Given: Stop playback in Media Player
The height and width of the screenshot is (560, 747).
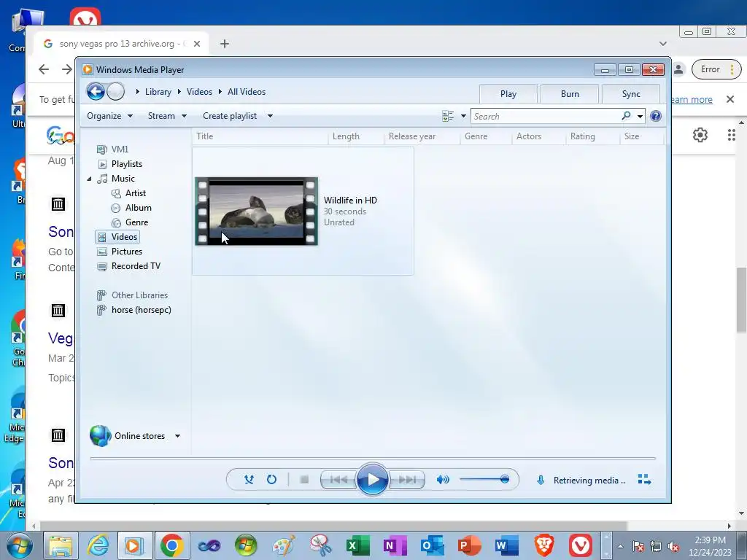Looking at the screenshot, I should [304, 480].
